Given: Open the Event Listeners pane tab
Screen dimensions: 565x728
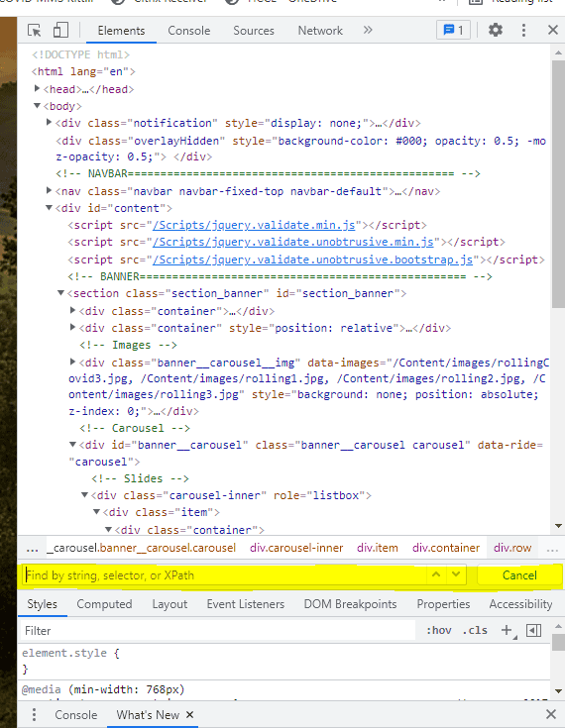Looking at the screenshot, I should click(x=246, y=604).
